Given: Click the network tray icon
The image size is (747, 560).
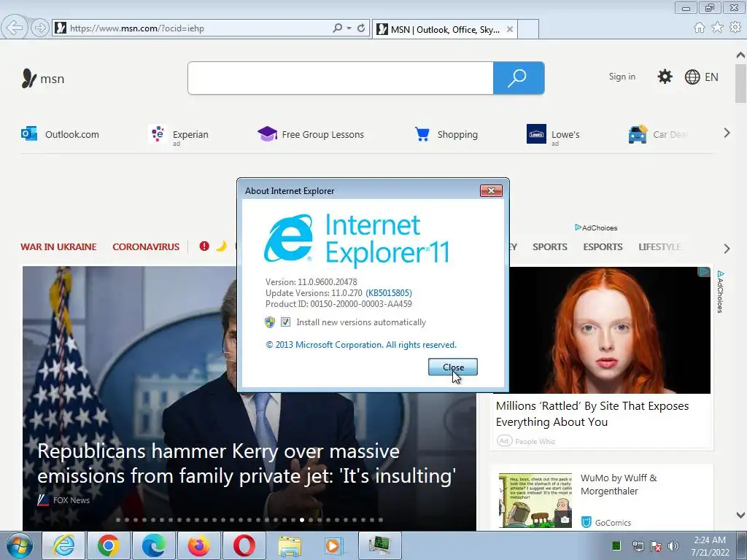Looking at the screenshot, I should (638, 545).
